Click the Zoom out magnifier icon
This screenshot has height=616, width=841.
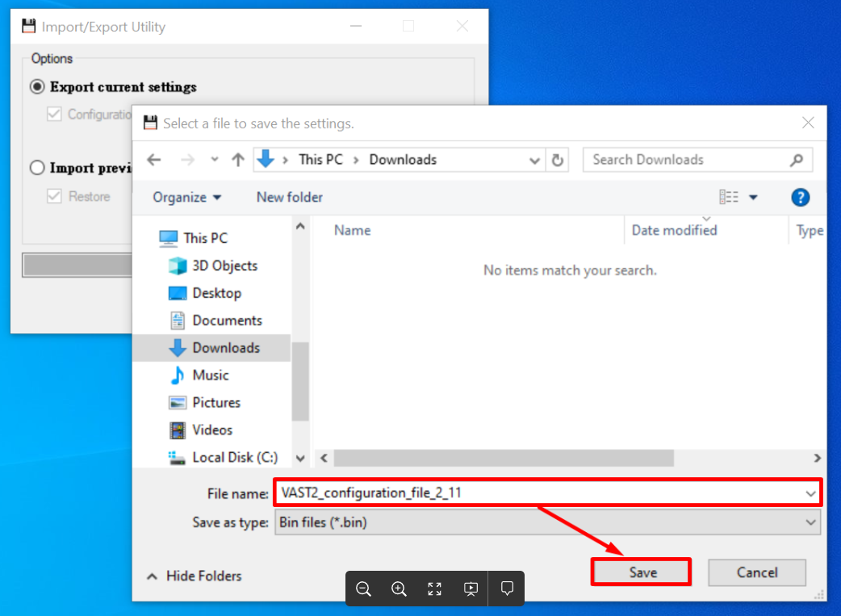pyautogui.click(x=363, y=589)
